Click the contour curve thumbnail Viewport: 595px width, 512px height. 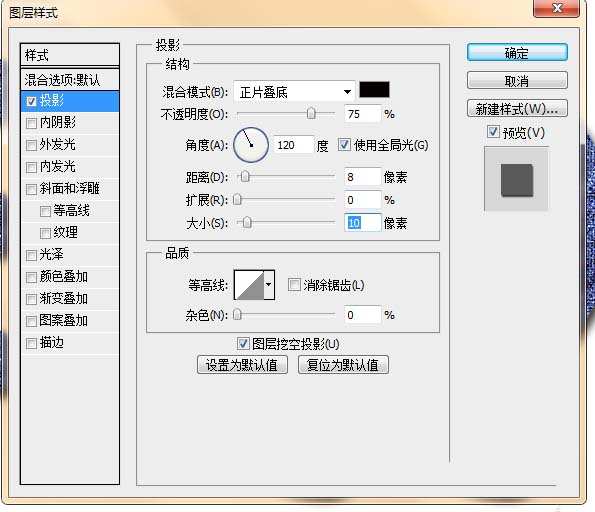[249, 285]
